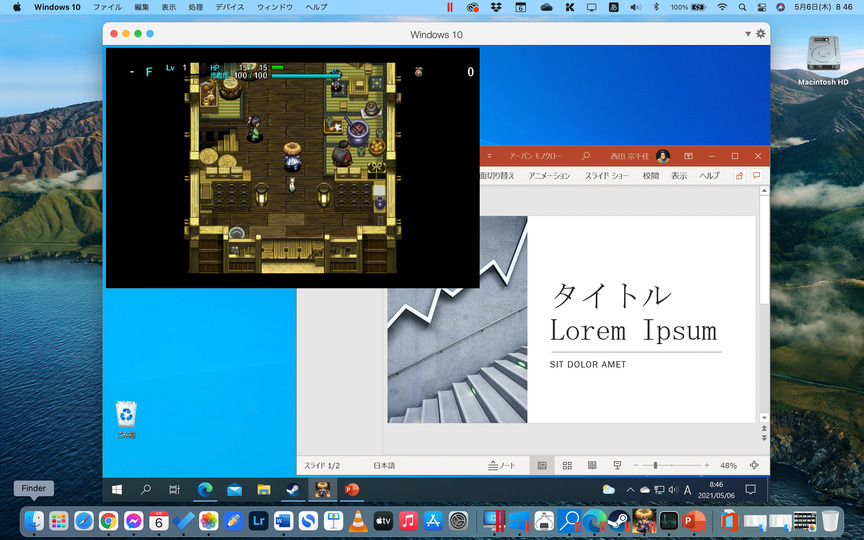This screenshot has height=540, width=864.
Task: Open Mail app on Windows taskbar
Action: [234, 489]
